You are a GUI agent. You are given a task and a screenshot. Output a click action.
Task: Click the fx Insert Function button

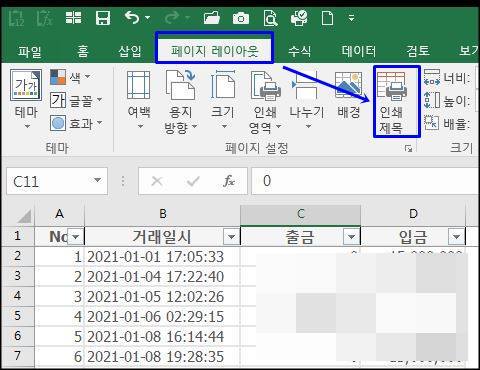229,181
